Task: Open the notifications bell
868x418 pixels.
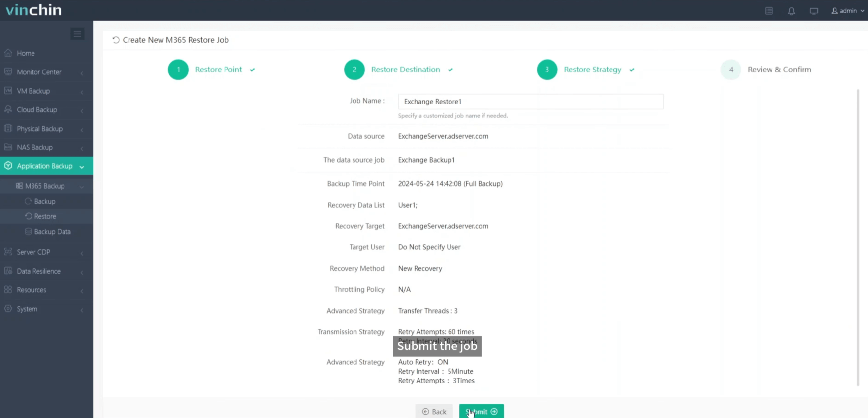Action: pos(791,11)
